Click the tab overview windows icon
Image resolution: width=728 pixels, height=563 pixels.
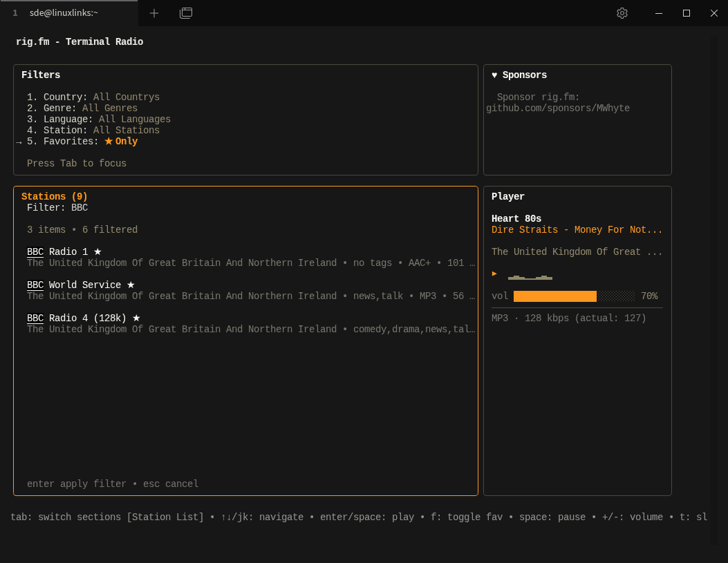pos(186,13)
